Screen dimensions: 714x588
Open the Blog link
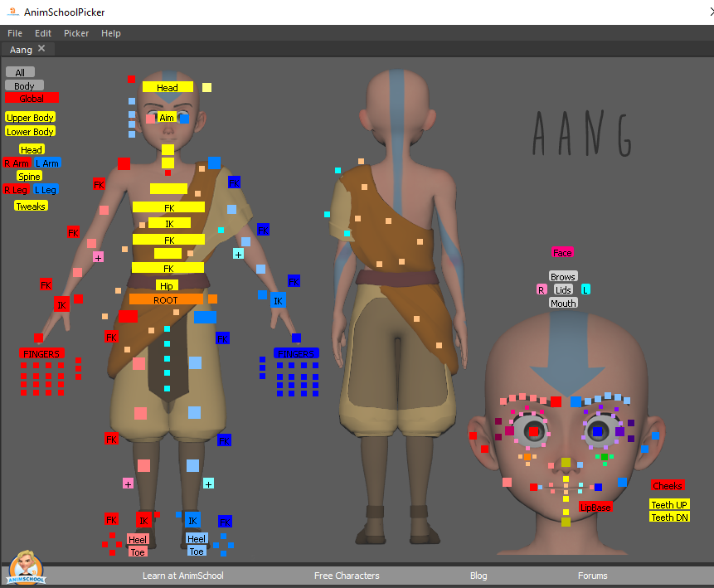click(x=478, y=576)
